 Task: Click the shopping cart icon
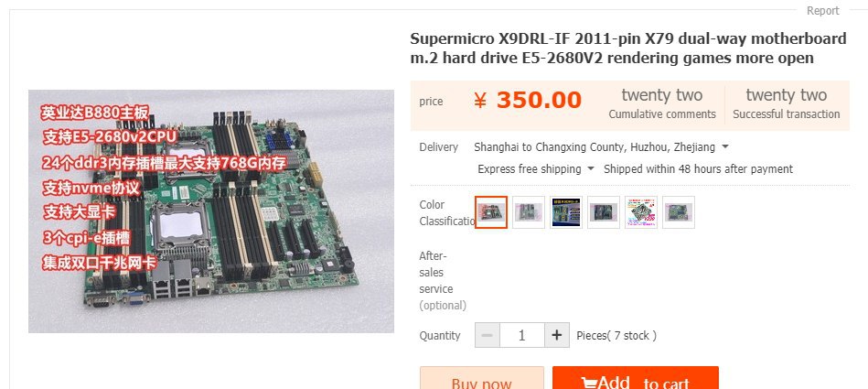coord(588,383)
